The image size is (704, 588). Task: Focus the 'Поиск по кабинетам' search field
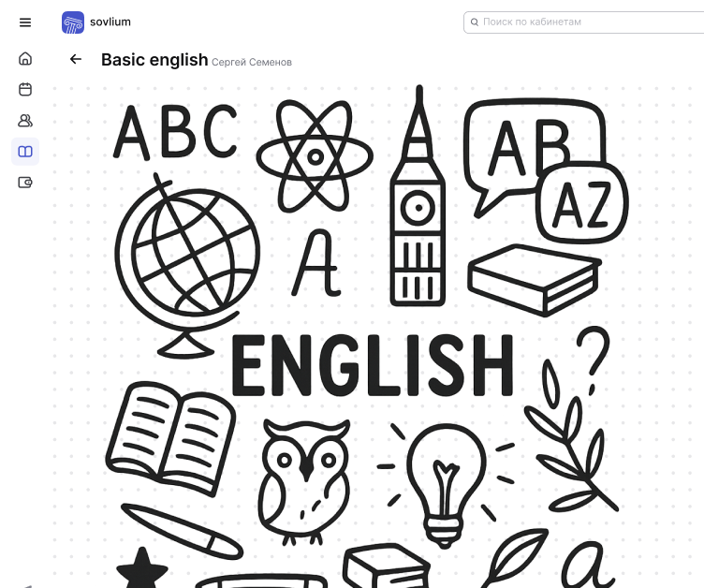[x=583, y=22]
